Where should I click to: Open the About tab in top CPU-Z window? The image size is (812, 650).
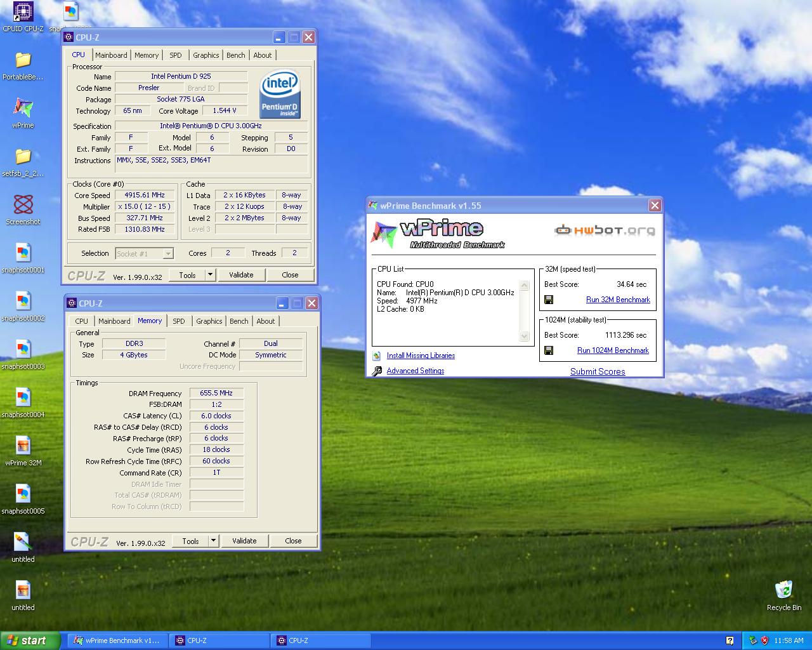click(263, 55)
